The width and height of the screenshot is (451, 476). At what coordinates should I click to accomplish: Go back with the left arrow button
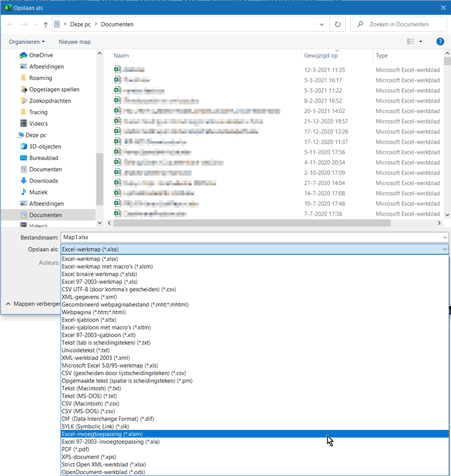(x=10, y=24)
